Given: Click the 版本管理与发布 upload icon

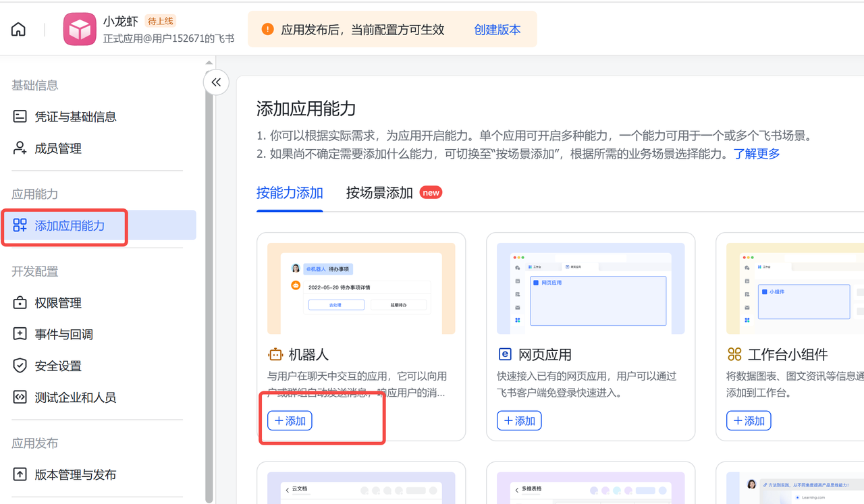Looking at the screenshot, I should click(x=20, y=474).
